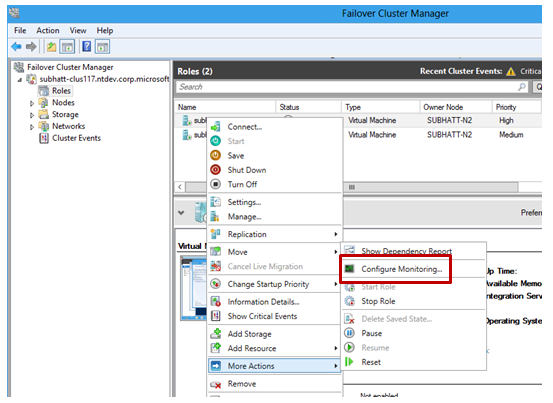Open the Replication submenu

click(274, 234)
